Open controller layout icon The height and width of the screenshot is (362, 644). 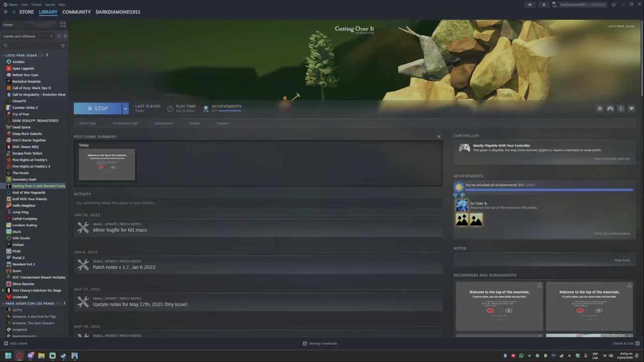(610, 109)
